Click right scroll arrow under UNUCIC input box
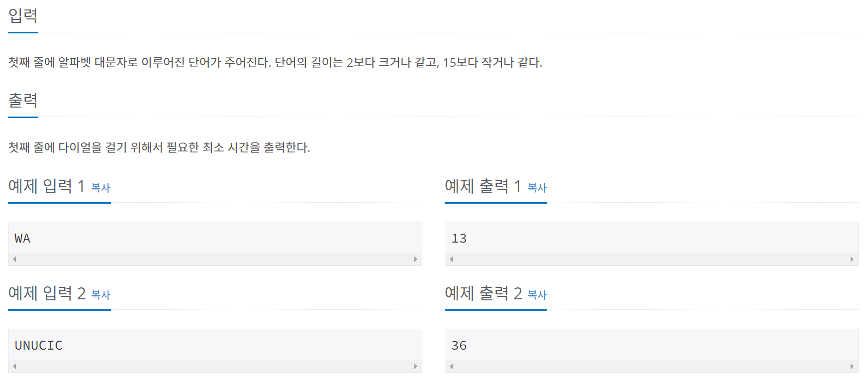This screenshot has height=386, width=868. pos(415,366)
